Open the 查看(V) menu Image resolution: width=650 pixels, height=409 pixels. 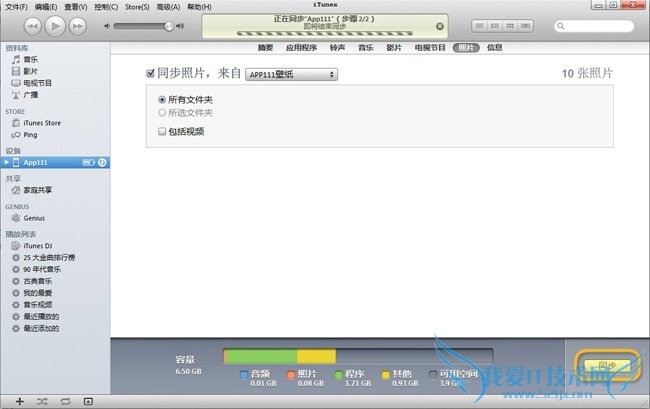[76, 7]
